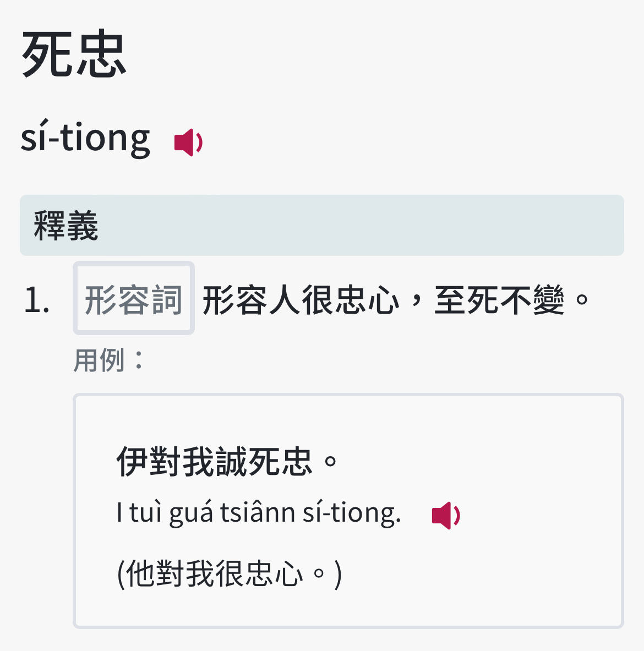Play audio for the example sentence

(x=446, y=515)
